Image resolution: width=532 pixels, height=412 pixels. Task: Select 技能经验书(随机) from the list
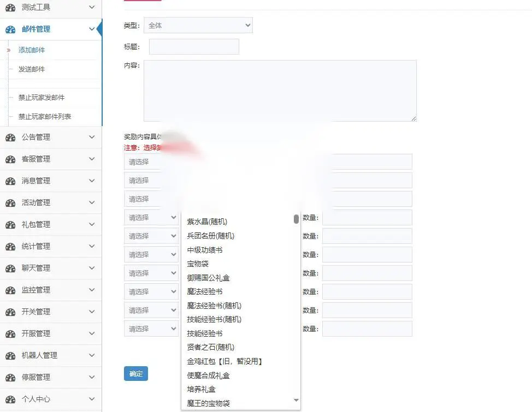tap(214, 319)
